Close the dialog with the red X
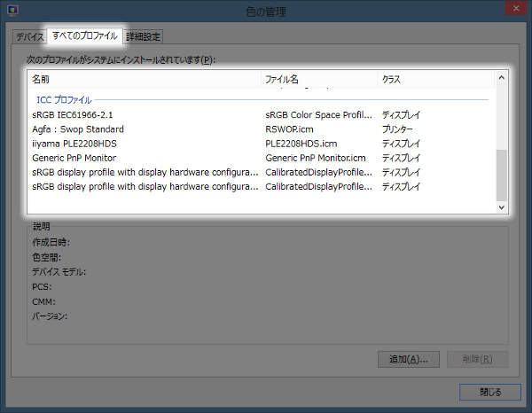The height and width of the screenshot is (413, 532). coord(515,8)
